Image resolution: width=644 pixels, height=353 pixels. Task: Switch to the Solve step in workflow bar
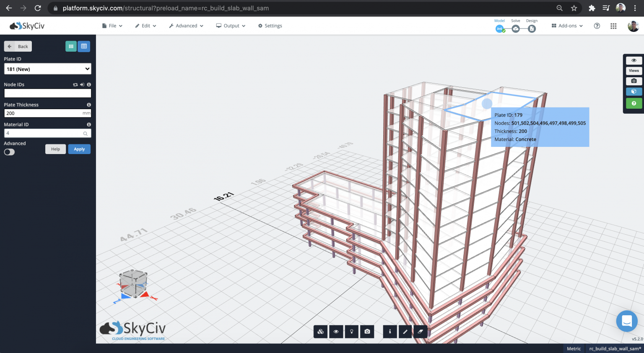pos(515,29)
